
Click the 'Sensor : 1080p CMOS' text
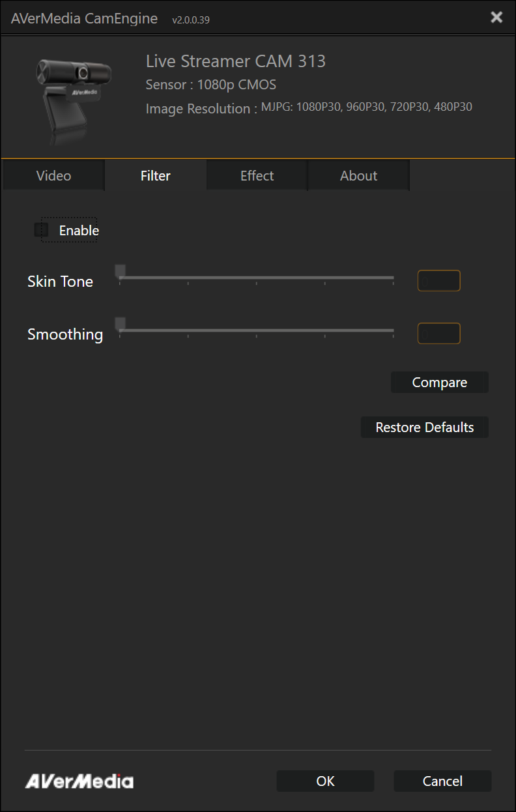(211, 85)
